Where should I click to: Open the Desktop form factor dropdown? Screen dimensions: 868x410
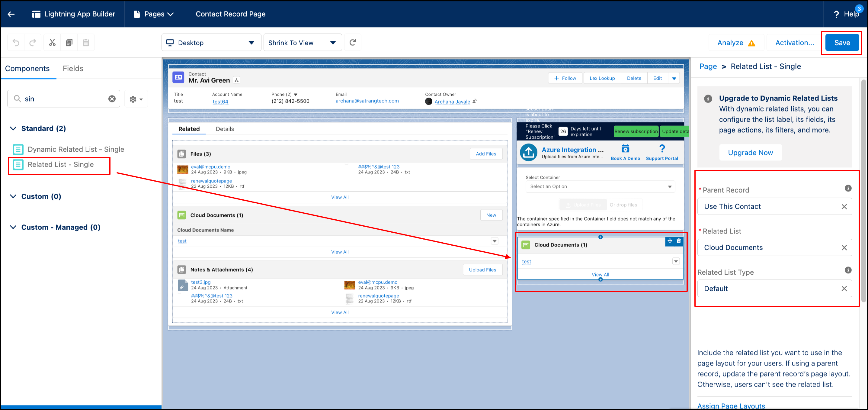(211, 43)
